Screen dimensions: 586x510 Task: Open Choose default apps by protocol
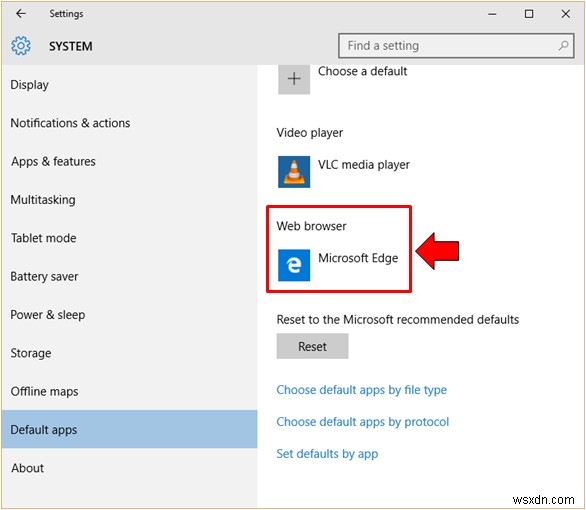point(363,422)
